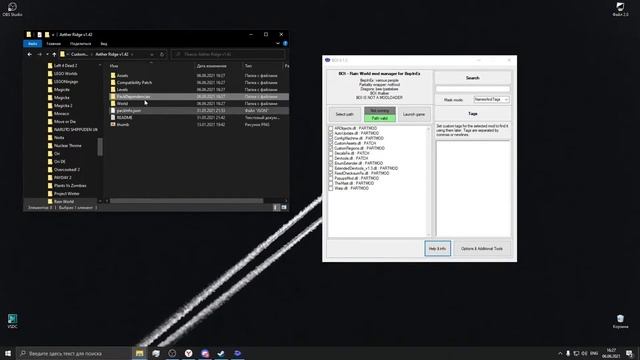The width and height of the screenshot is (640, 360).
Task: Toggle the CustomRegions.dll mod checkbox
Action: (x=331, y=149)
